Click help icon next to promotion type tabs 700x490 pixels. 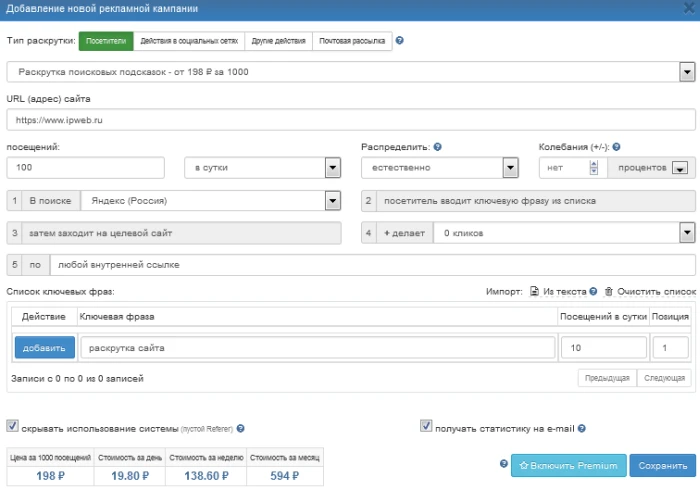point(400,42)
